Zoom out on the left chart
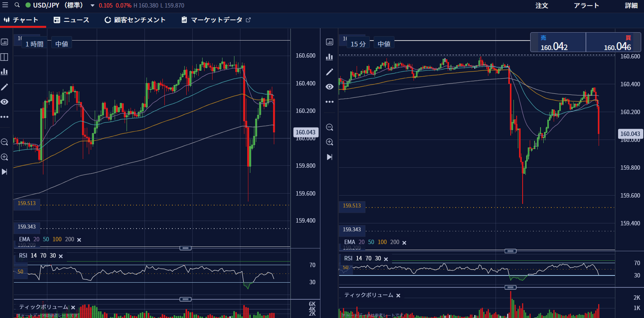644x318 pixels. click(4, 142)
